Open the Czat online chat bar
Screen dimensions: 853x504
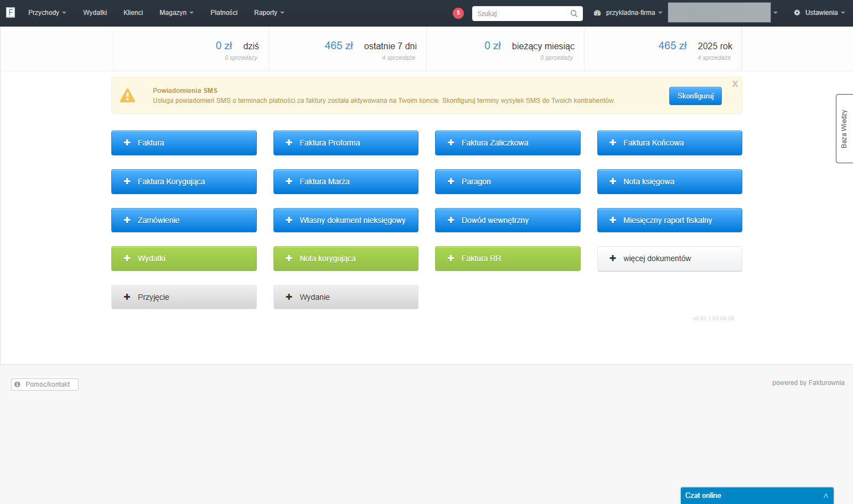click(757, 496)
